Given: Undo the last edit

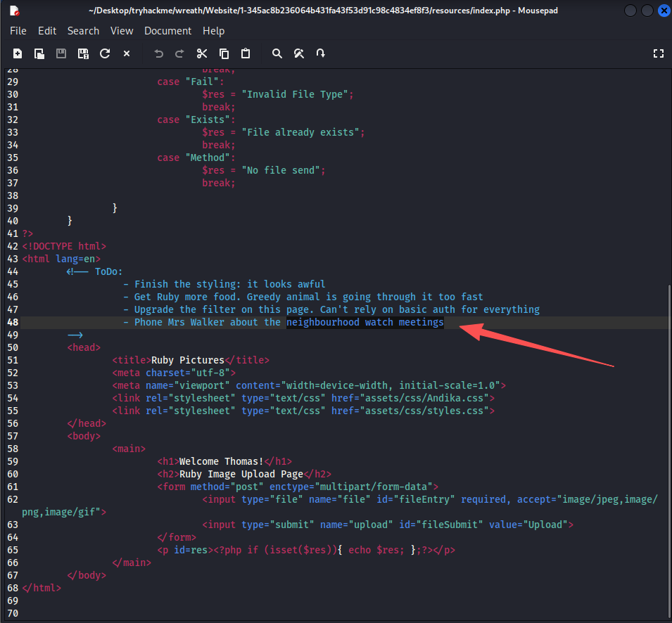Looking at the screenshot, I should click(x=158, y=53).
